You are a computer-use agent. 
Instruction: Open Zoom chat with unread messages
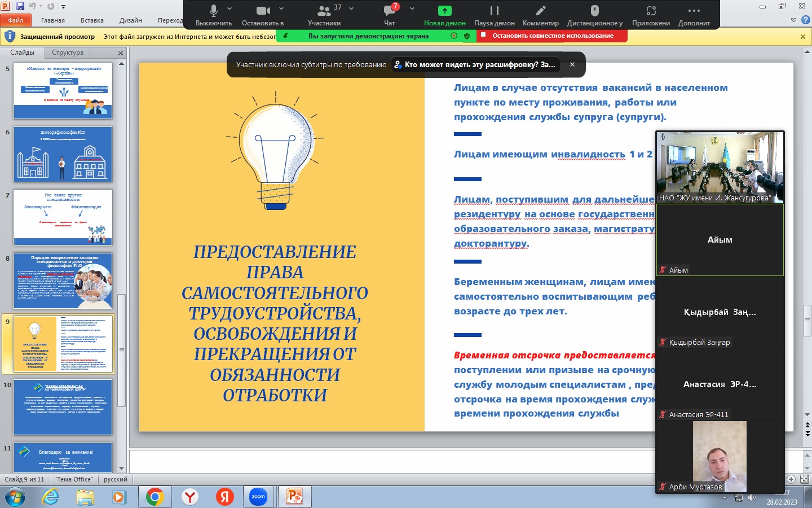[x=390, y=15]
